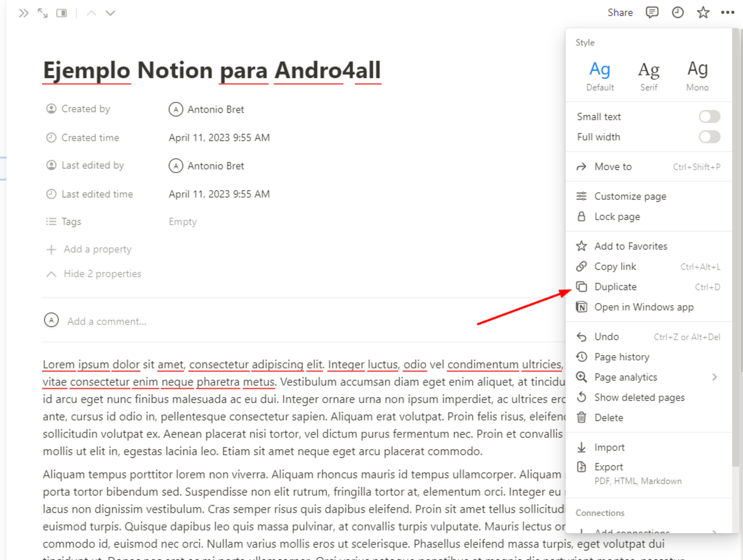
Task: Click the Created time date value
Action: 219,138
